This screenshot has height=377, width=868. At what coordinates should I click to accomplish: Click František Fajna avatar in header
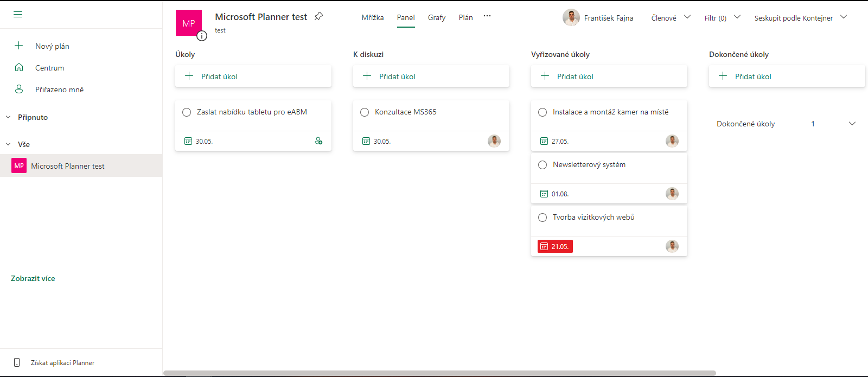[x=571, y=18]
